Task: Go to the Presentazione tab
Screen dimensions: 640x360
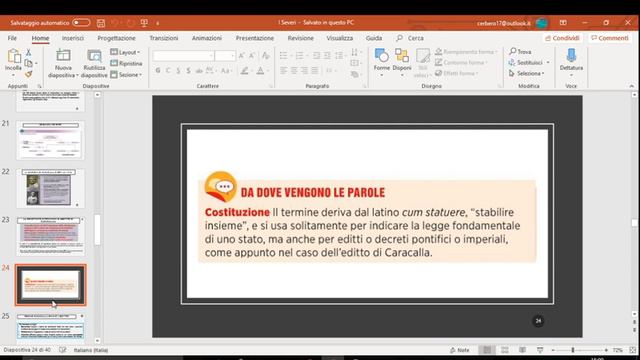Action: [x=255, y=38]
